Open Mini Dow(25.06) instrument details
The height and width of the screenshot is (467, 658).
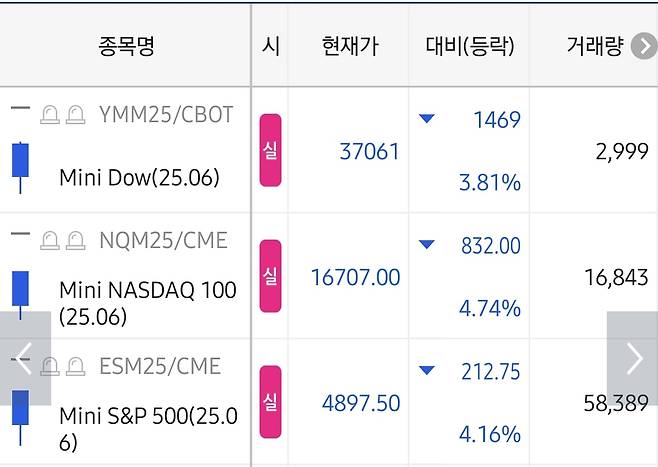tap(139, 177)
